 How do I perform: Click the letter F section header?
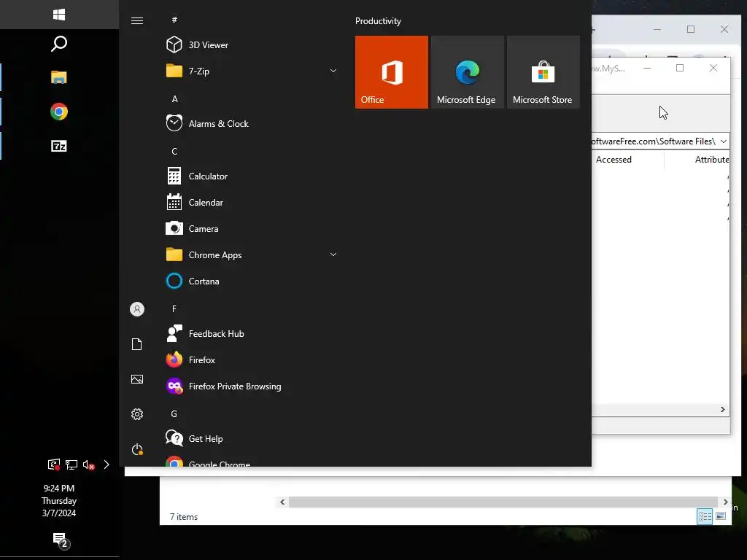pyautogui.click(x=174, y=309)
